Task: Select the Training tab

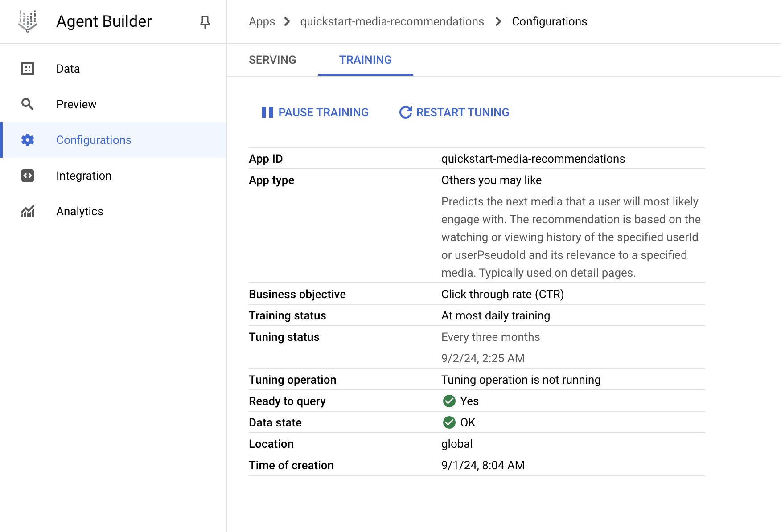Action: tap(365, 59)
